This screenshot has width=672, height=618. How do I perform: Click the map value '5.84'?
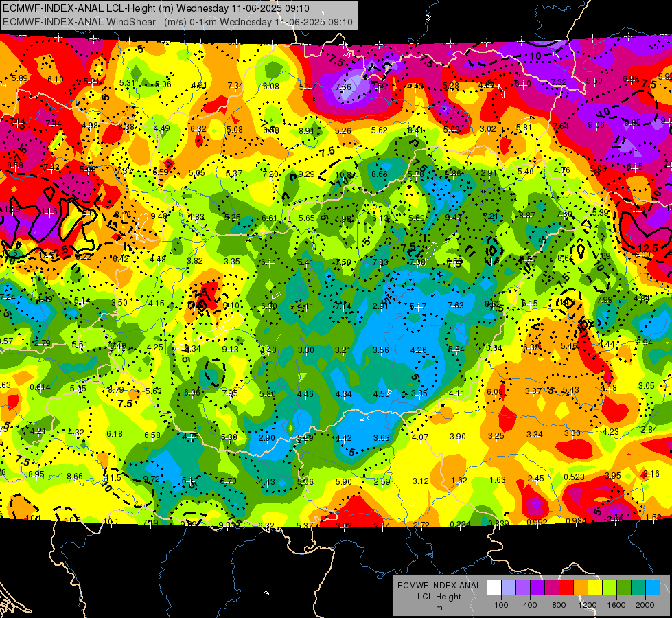(x=456, y=350)
